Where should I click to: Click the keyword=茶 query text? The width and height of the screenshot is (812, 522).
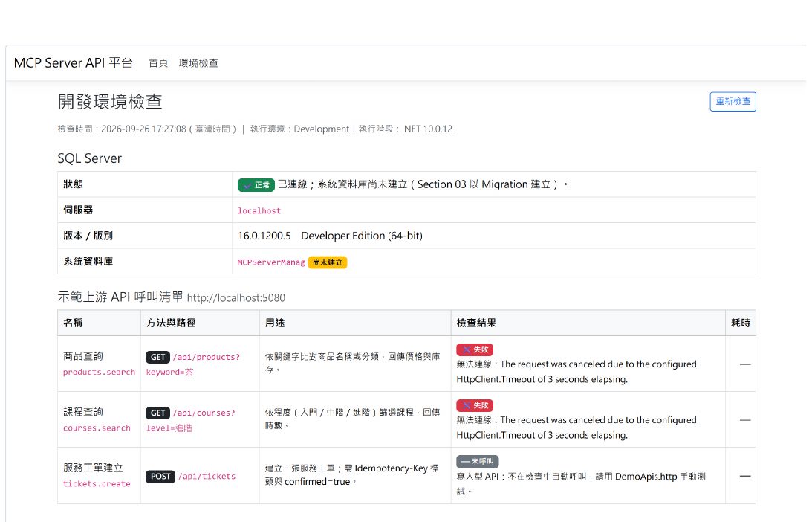pos(169,373)
